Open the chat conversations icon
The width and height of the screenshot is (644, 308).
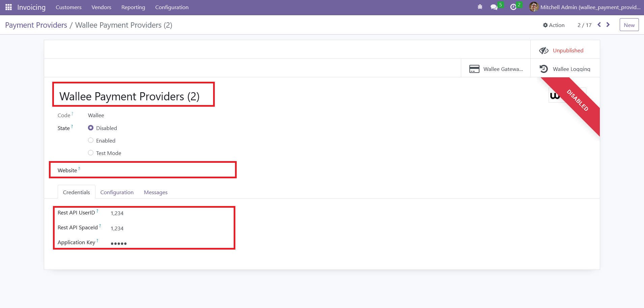(494, 7)
